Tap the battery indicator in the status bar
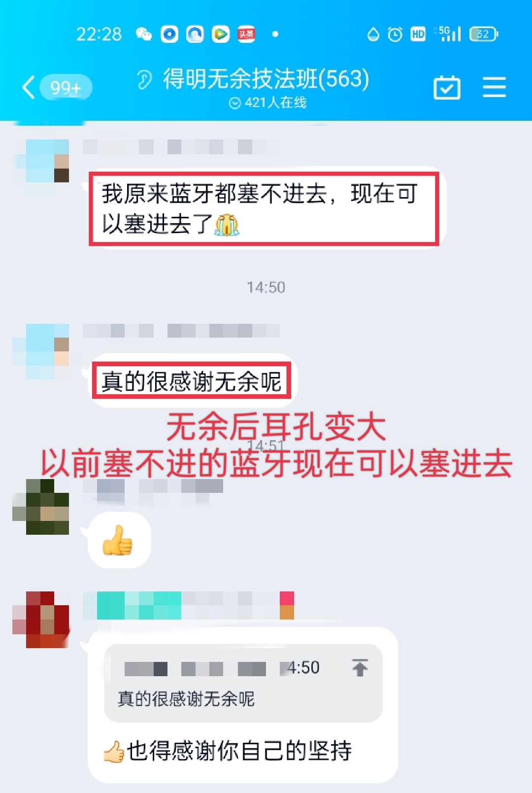This screenshot has width=532, height=793. tap(484, 34)
